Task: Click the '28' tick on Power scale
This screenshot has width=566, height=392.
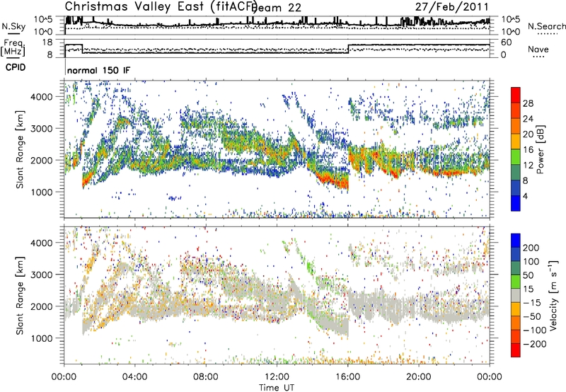Action: pos(528,103)
